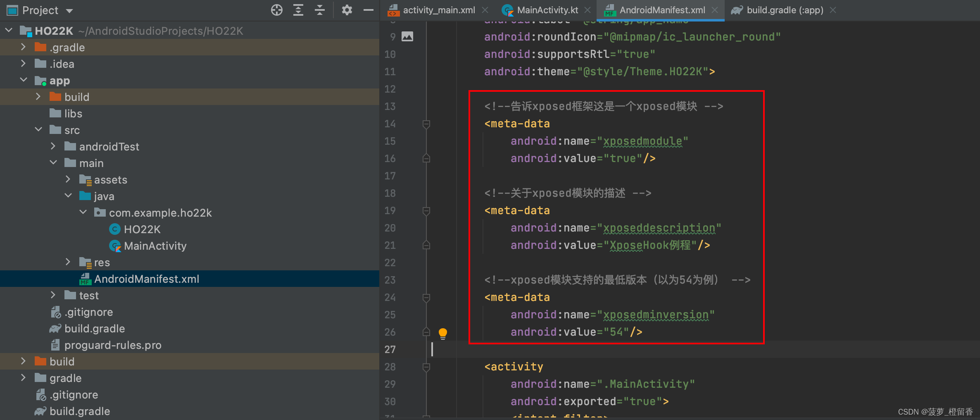Collapse the src folder

click(x=38, y=129)
